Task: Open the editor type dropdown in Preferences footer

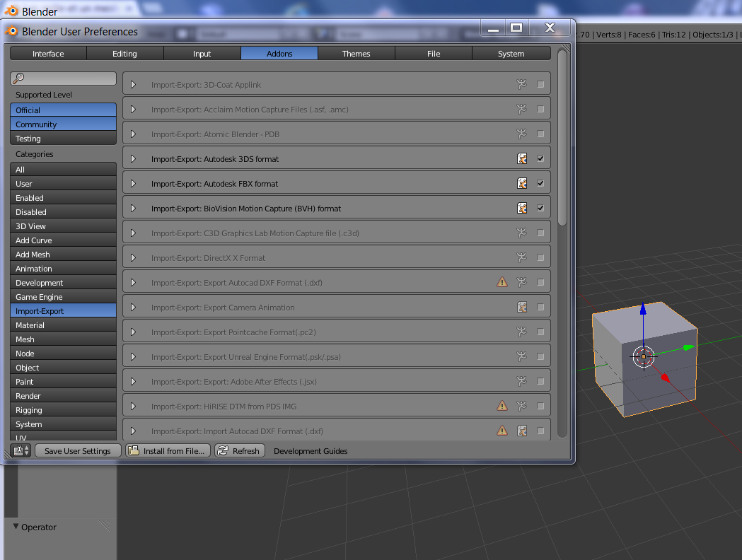Action: (x=21, y=450)
